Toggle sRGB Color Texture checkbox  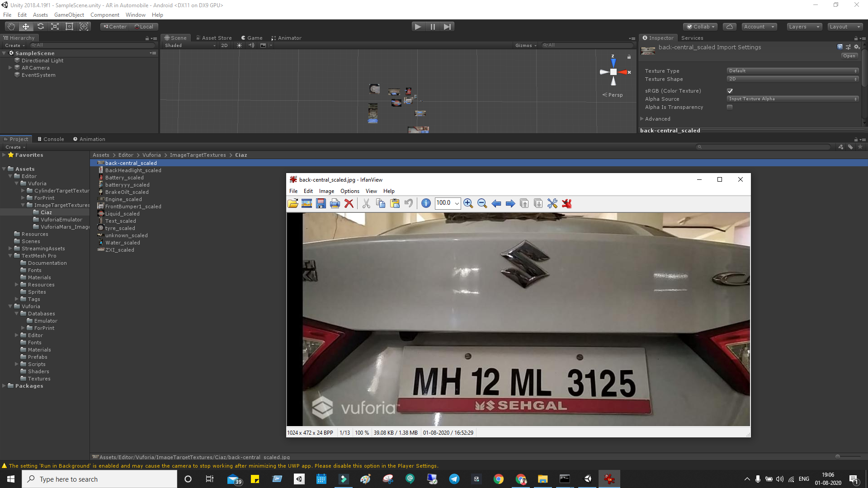730,91
